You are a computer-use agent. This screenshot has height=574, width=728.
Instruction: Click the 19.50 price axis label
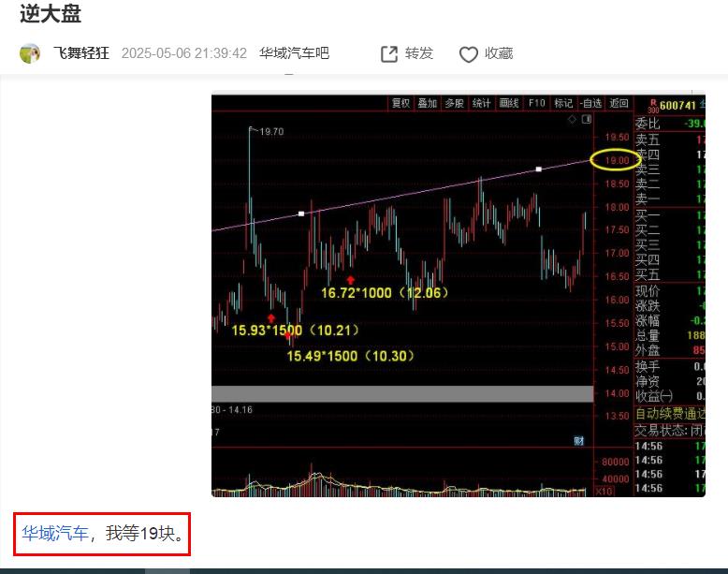[x=617, y=137]
